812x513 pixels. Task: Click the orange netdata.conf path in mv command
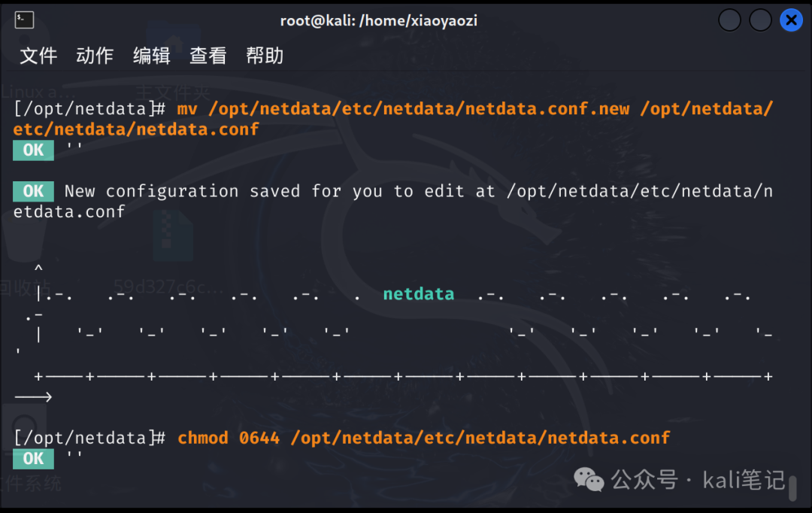coord(421,108)
